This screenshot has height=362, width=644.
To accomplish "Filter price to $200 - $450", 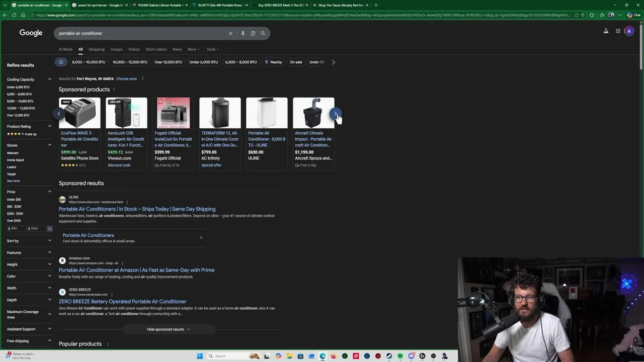I will (15, 214).
